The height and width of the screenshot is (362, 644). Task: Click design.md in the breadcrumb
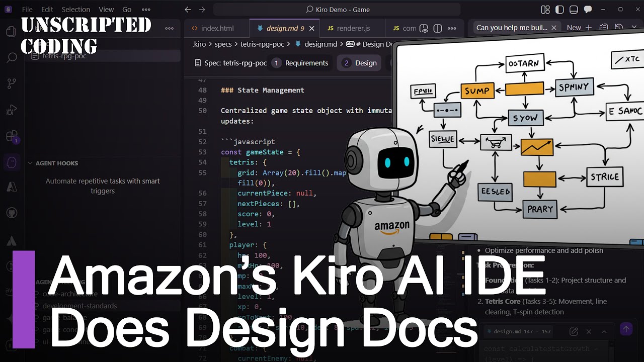pos(320,44)
